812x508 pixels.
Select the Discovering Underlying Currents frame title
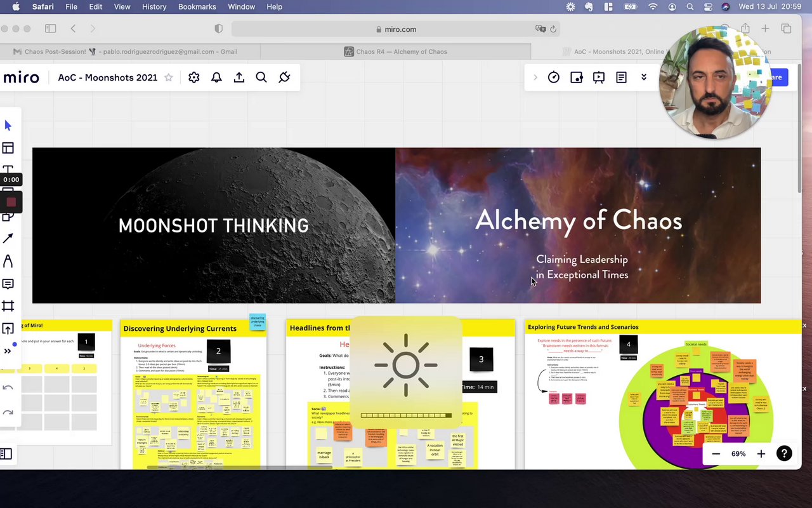pos(180,328)
